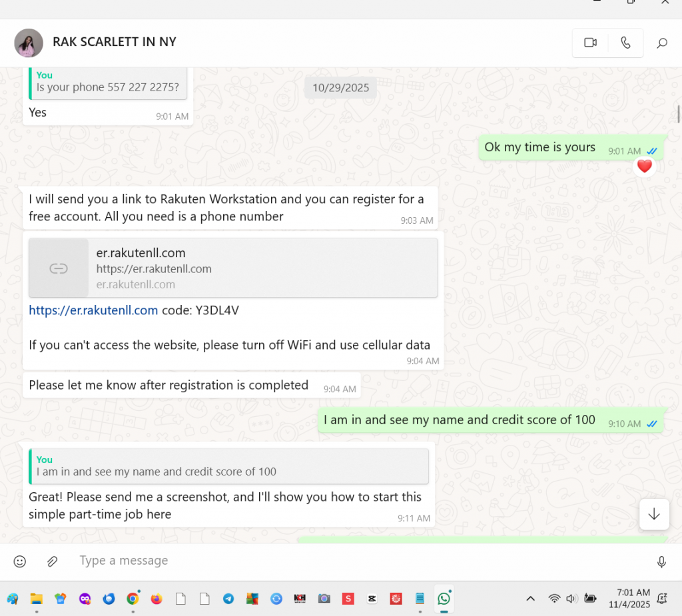Screen dimensions: 682x616
Task: Expand the system tray hidden icons chevron
Action: (x=530, y=599)
